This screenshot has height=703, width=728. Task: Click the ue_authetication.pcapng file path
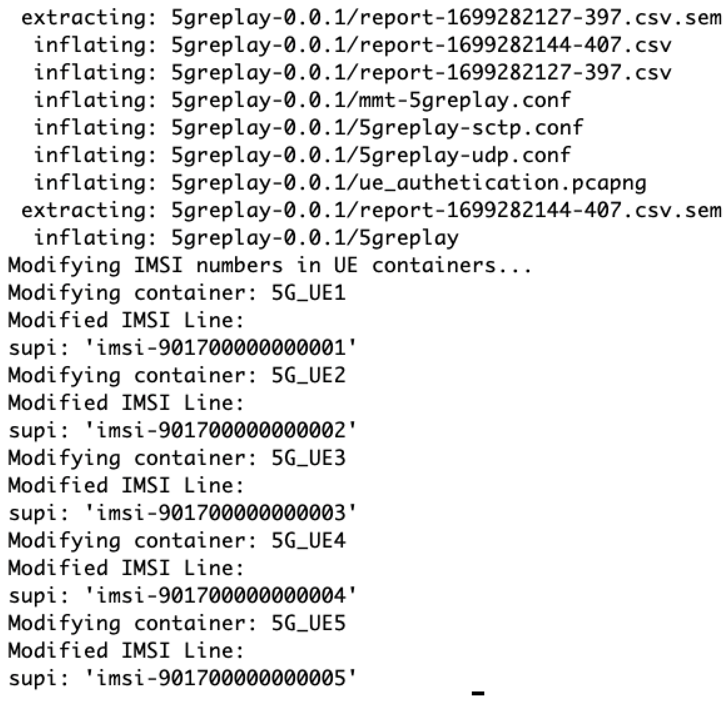pyautogui.click(x=409, y=183)
